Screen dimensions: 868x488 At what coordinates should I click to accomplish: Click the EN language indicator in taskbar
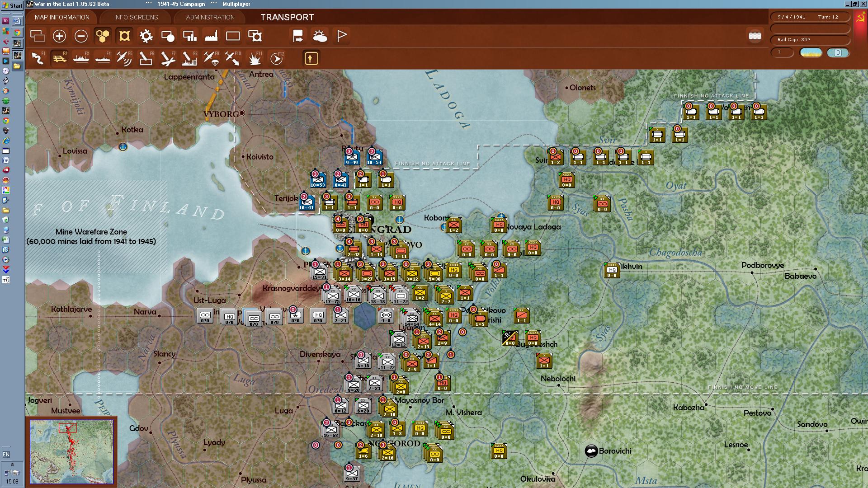pos(6,454)
